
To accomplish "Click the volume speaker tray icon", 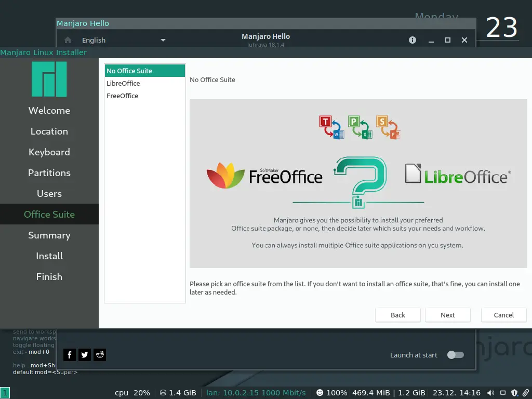I will click(490, 393).
